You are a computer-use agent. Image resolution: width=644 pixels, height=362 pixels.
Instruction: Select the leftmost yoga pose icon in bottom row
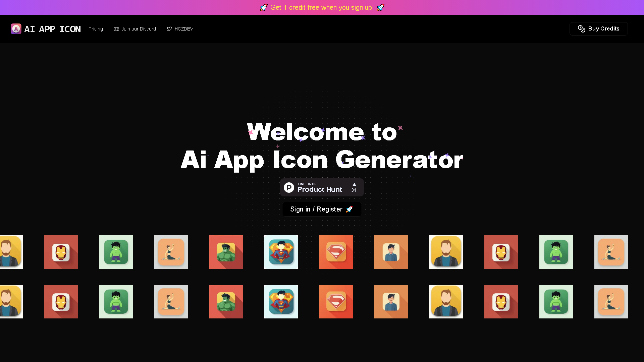click(171, 302)
